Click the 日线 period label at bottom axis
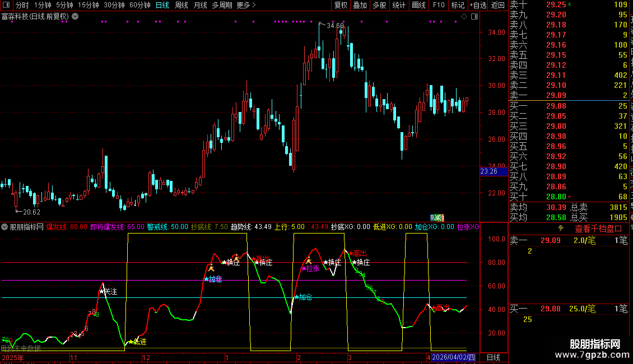Screen dimensions: 633x364 tap(493, 357)
